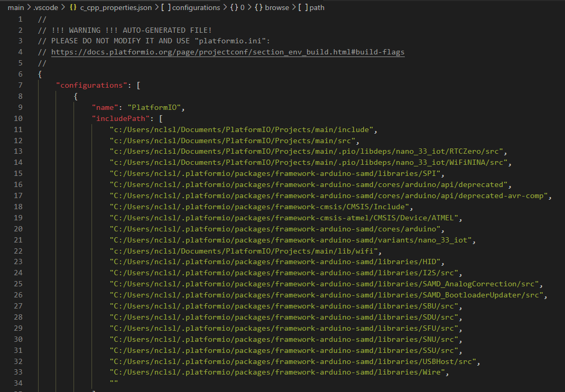Viewport: 565px width, 392px height.
Task: Click the libraries/SDU/src path string
Action: [284, 318]
